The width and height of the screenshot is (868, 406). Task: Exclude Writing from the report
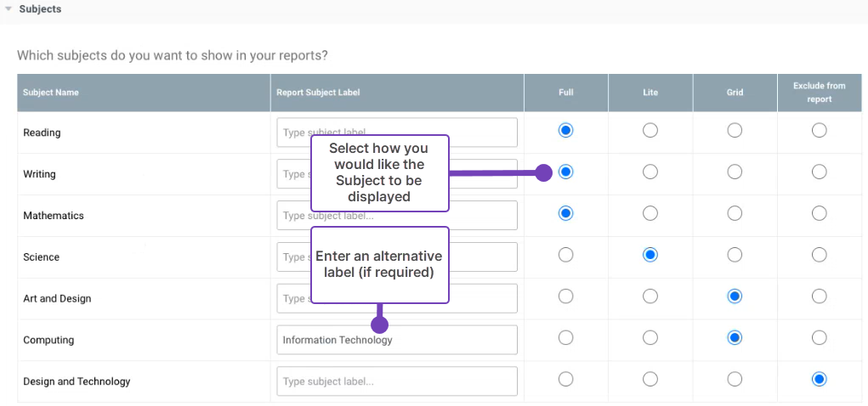(x=819, y=172)
